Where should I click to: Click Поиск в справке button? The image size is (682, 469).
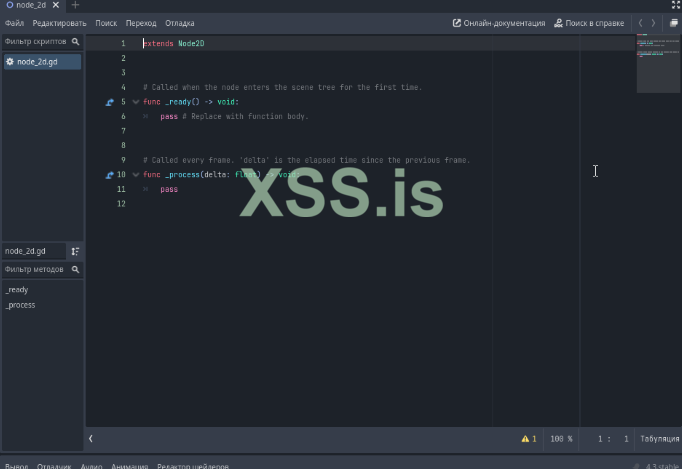tap(589, 23)
